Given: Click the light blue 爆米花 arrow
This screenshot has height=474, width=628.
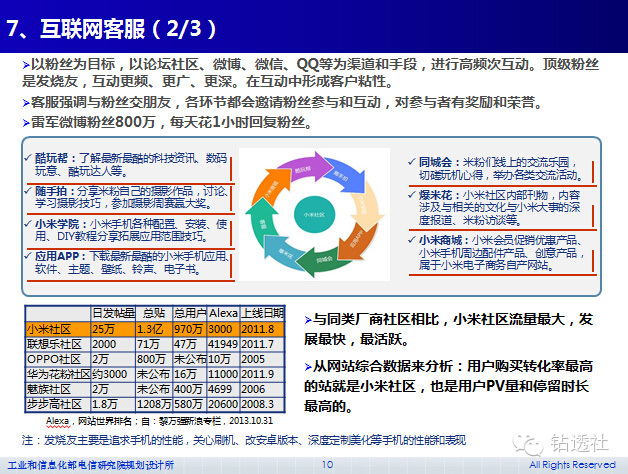Looking at the screenshot, I should click(x=285, y=250).
